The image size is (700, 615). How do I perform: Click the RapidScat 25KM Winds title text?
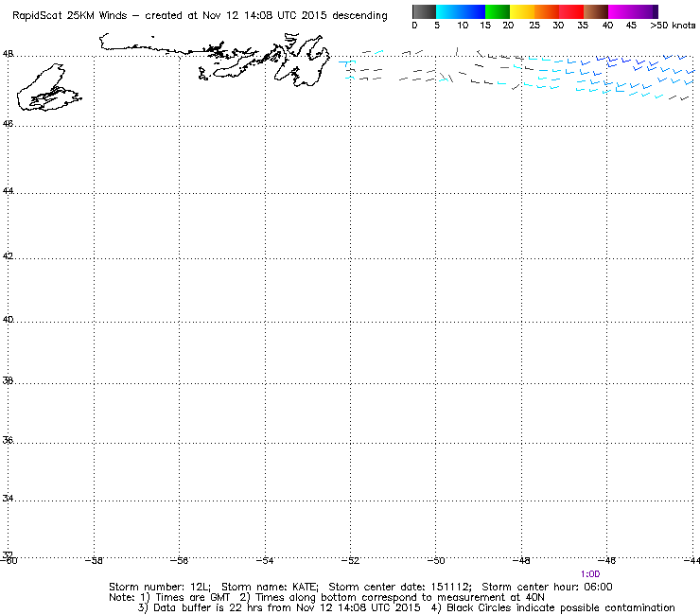pos(70,16)
